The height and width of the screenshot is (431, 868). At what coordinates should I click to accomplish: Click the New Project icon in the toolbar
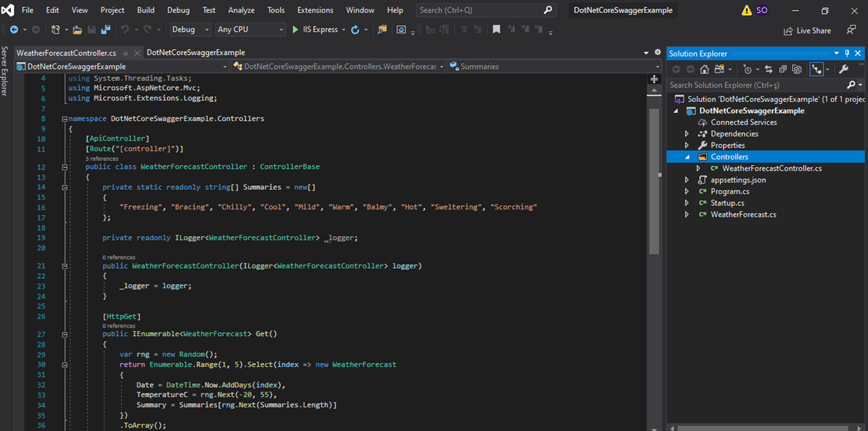[55, 29]
